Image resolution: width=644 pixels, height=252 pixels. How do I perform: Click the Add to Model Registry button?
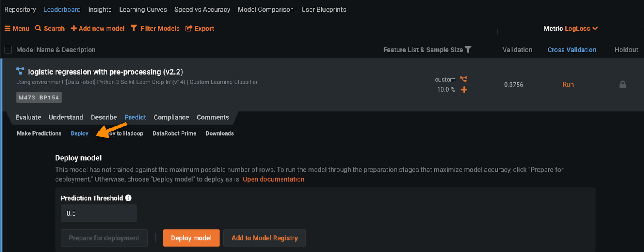tap(264, 238)
